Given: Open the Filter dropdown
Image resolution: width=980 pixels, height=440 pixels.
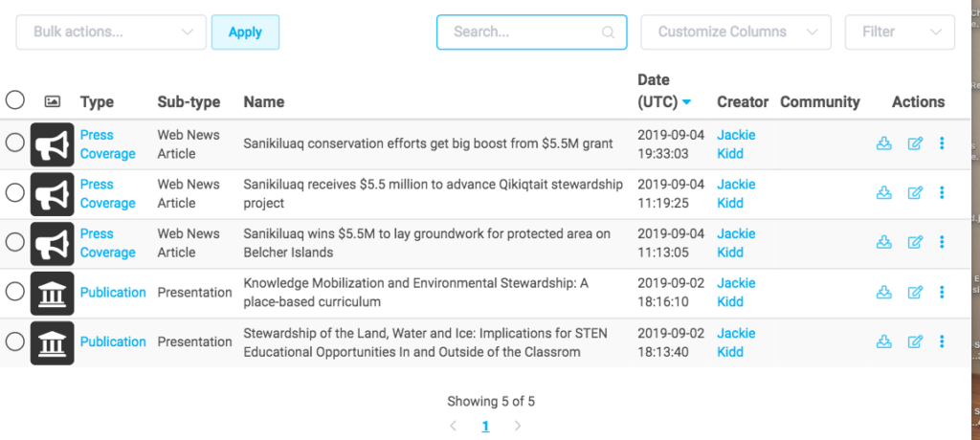Looking at the screenshot, I should pos(900,32).
